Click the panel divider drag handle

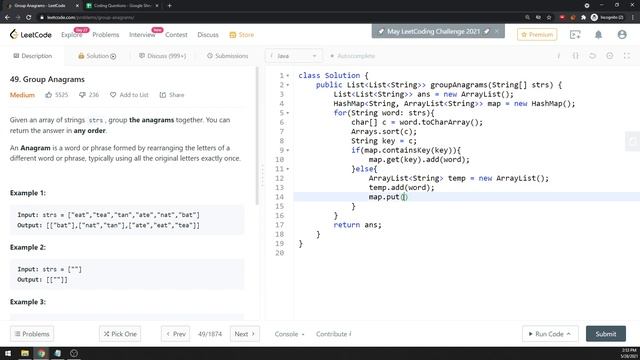click(262, 176)
